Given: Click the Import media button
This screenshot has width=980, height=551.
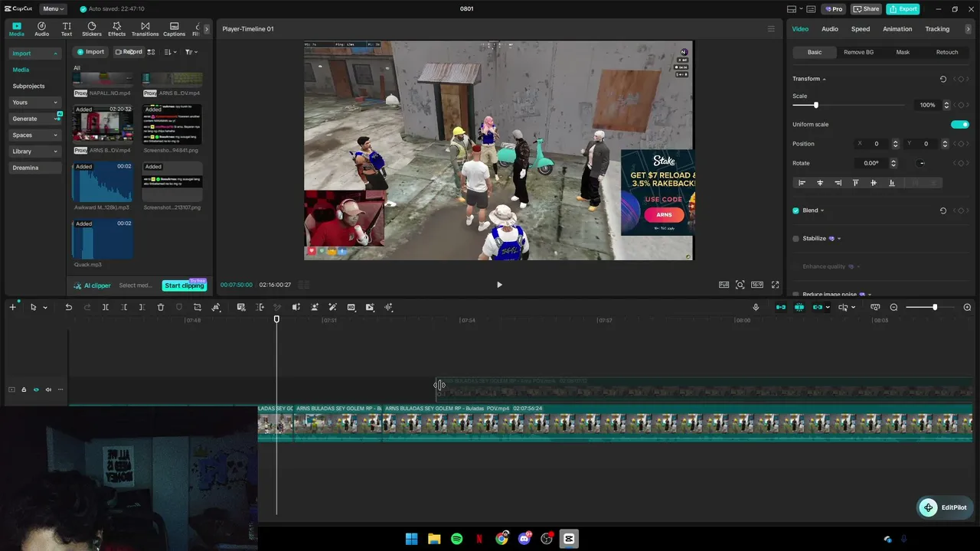Looking at the screenshot, I should pos(90,52).
